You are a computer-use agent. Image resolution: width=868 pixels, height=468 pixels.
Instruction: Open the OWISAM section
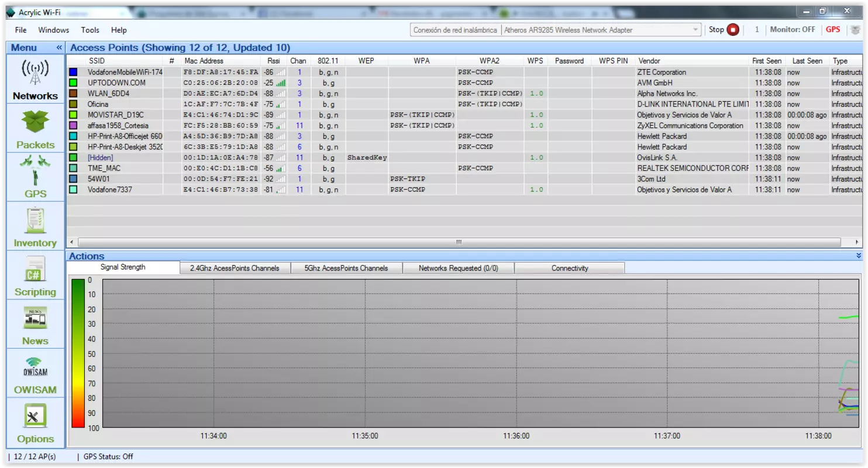click(x=35, y=374)
